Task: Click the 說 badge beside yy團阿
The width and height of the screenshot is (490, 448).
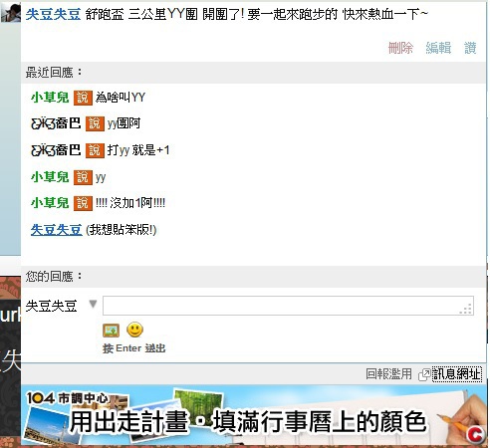Action: pos(95,123)
